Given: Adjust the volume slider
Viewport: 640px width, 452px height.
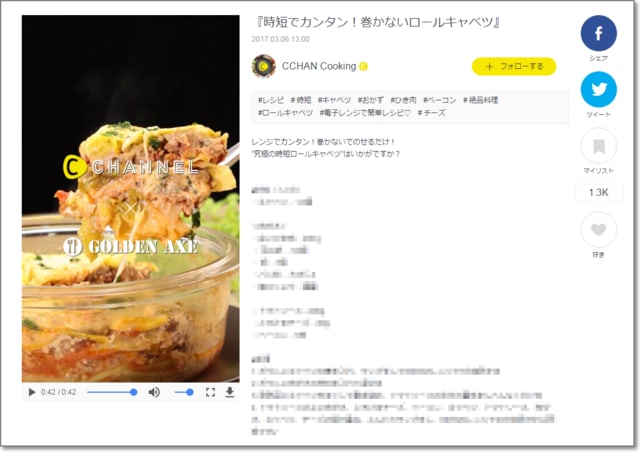Looking at the screenshot, I should point(184,392).
